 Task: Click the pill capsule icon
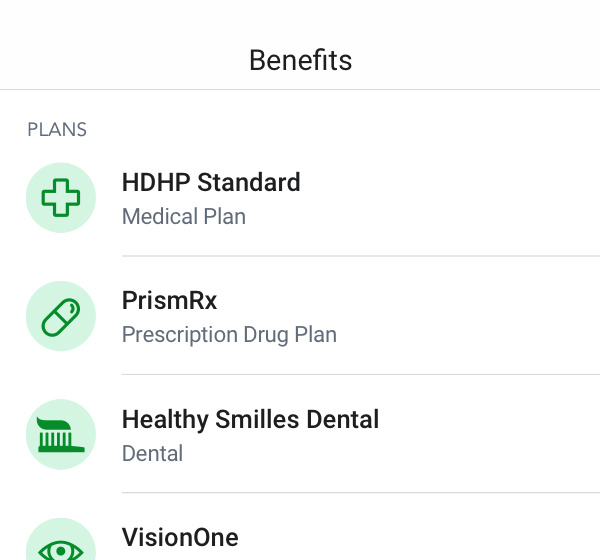pos(61,316)
